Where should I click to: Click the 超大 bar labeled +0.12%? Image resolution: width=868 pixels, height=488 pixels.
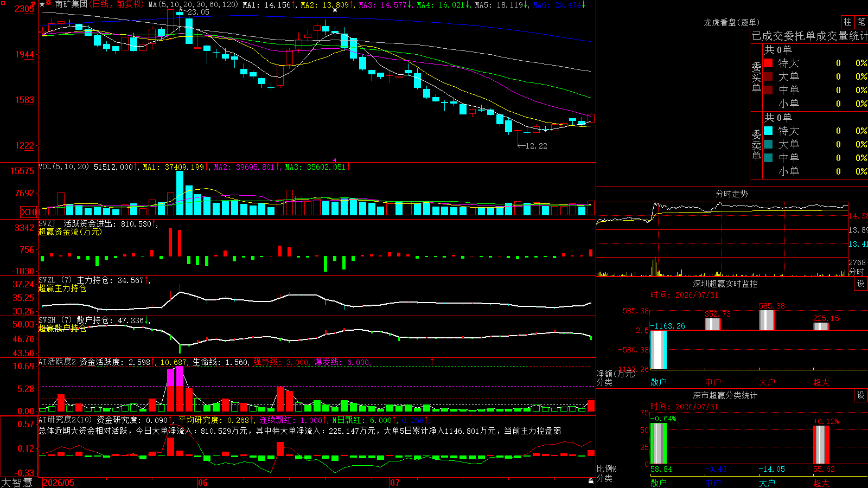[x=821, y=445]
